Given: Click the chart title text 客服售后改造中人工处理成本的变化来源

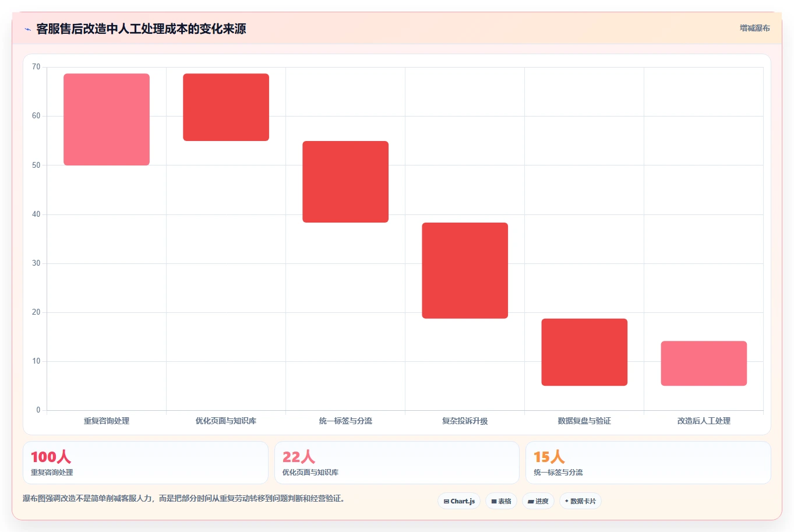Looking at the screenshot, I should coord(141,29).
